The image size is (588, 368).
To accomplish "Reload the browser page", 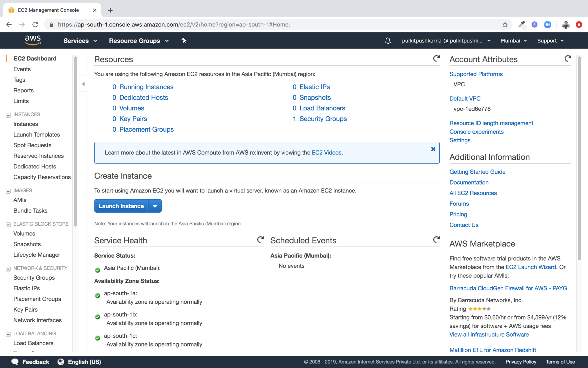I will [x=35, y=25].
